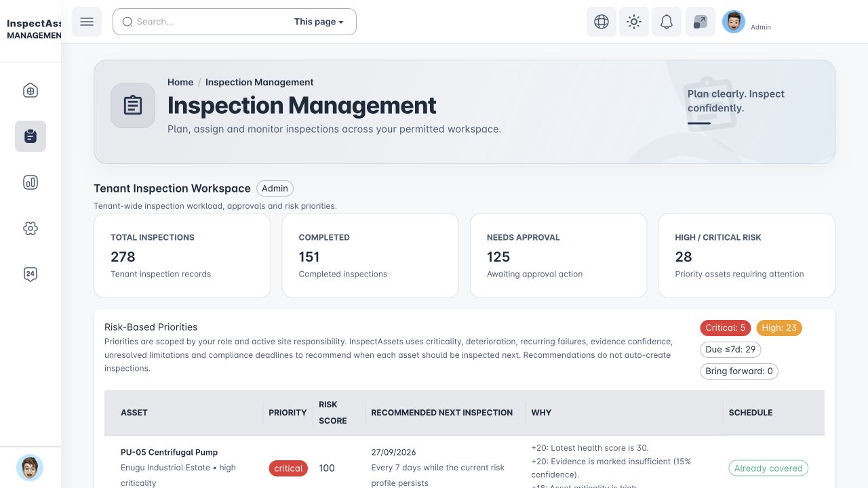Expand the This page search scope dropdown
The image size is (868, 488).
(319, 22)
